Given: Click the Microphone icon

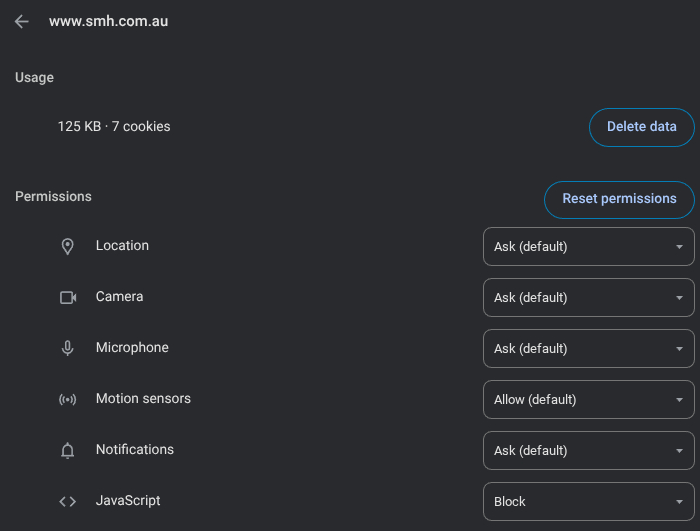Looking at the screenshot, I should 68,348.
